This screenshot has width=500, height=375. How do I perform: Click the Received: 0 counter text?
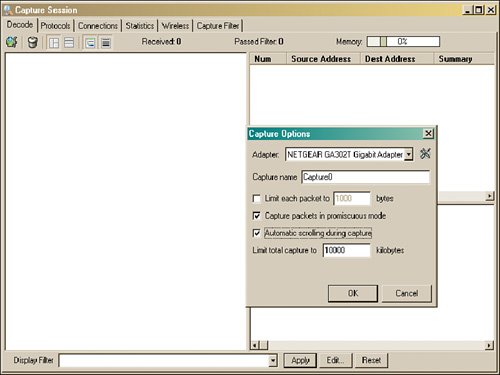(x=161, y=42)
